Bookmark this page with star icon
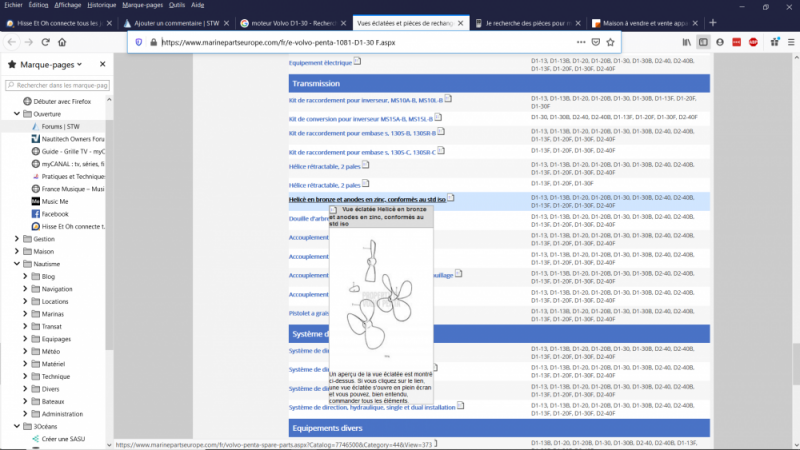Viewport: 800px width, 450px height. coord(610,42)
